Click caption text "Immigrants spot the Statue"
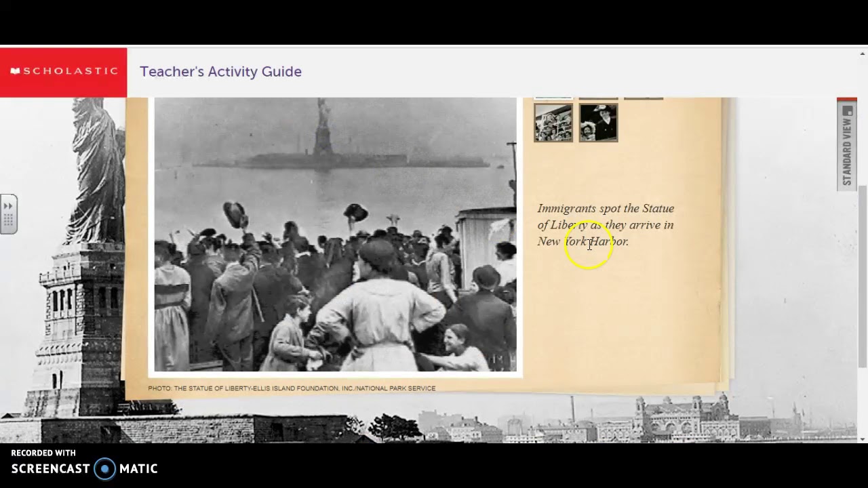The image size is (868, 488). coord(606,209)
